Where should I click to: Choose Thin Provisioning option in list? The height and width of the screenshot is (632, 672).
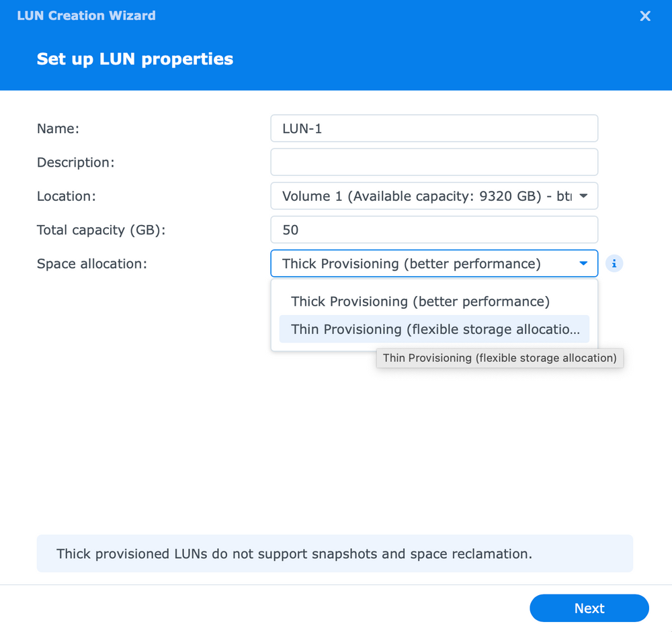pyautogui.click(x=434, y=329)
